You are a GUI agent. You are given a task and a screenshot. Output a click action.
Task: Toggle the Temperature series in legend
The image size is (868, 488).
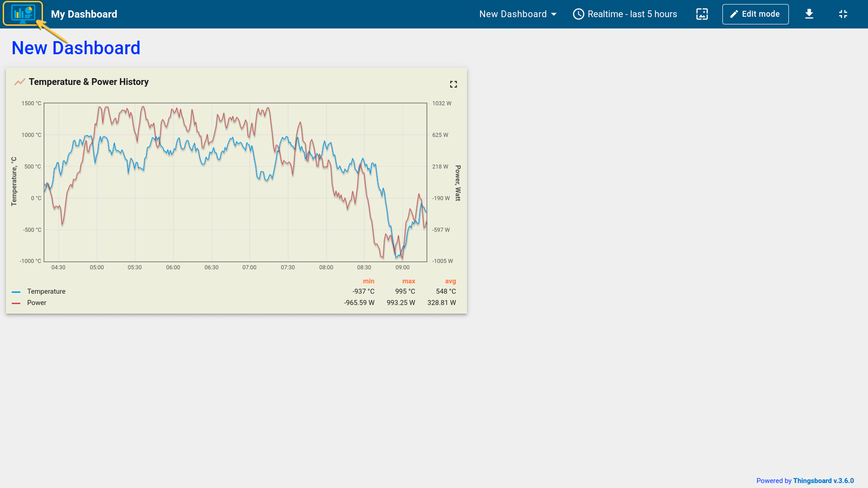pyautogui.click(x=46, y=291)
